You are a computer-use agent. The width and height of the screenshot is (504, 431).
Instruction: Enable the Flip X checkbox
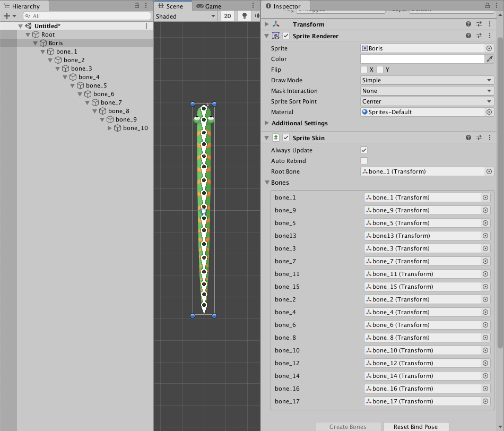(364, 70)
